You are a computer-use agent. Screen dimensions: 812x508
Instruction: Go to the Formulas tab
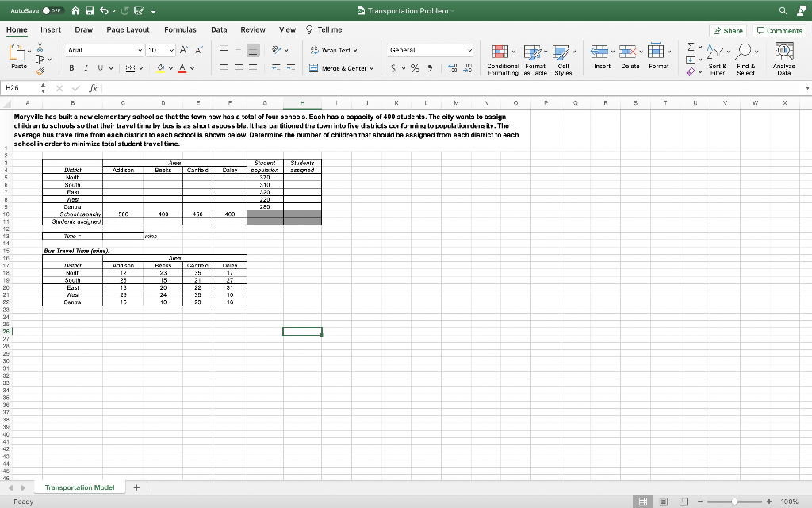point(180,29)
